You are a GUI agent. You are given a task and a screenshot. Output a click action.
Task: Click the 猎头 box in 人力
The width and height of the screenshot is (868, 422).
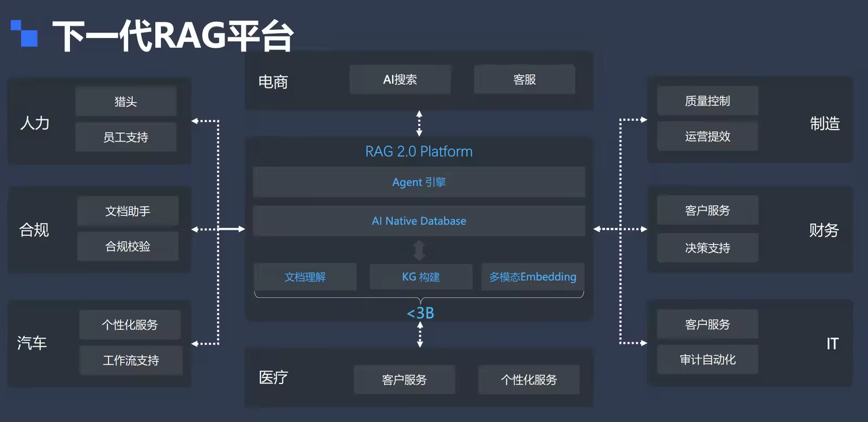tap(126, 101)
